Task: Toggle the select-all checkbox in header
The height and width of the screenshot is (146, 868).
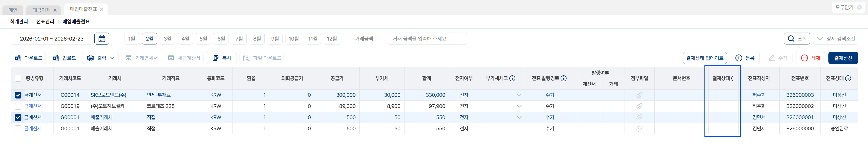Action: 18,78
